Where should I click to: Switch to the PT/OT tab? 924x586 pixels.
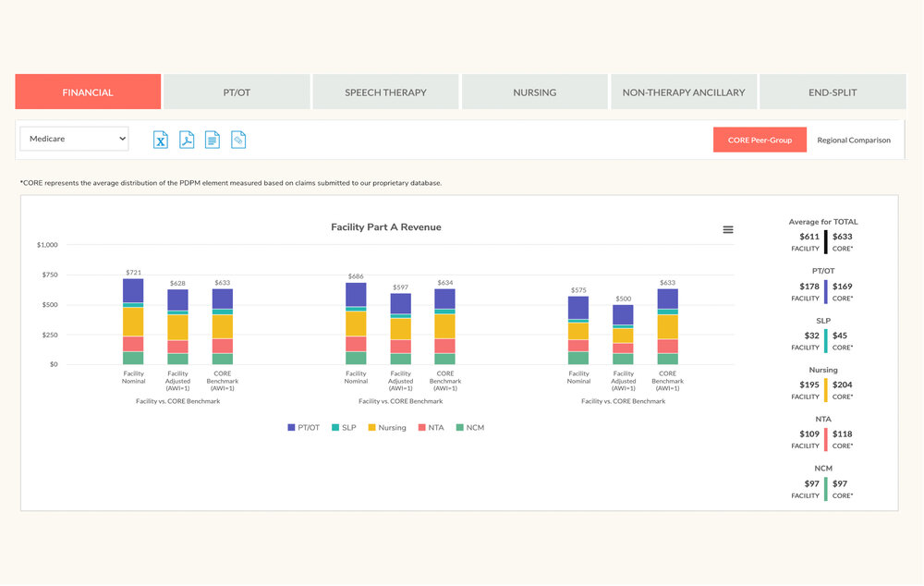(237, 92)
